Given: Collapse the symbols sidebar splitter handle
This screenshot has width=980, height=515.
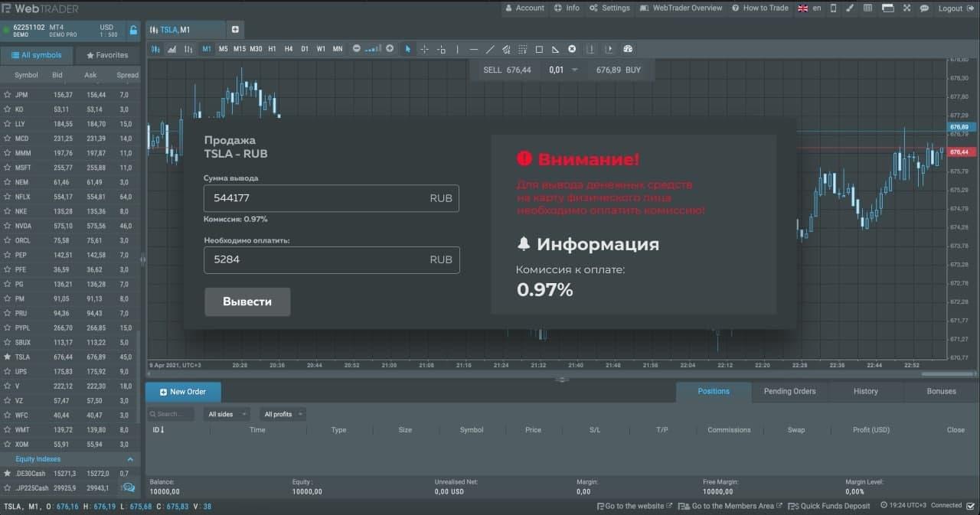Looking at the screenshot, I should click(x=142, y=260).
